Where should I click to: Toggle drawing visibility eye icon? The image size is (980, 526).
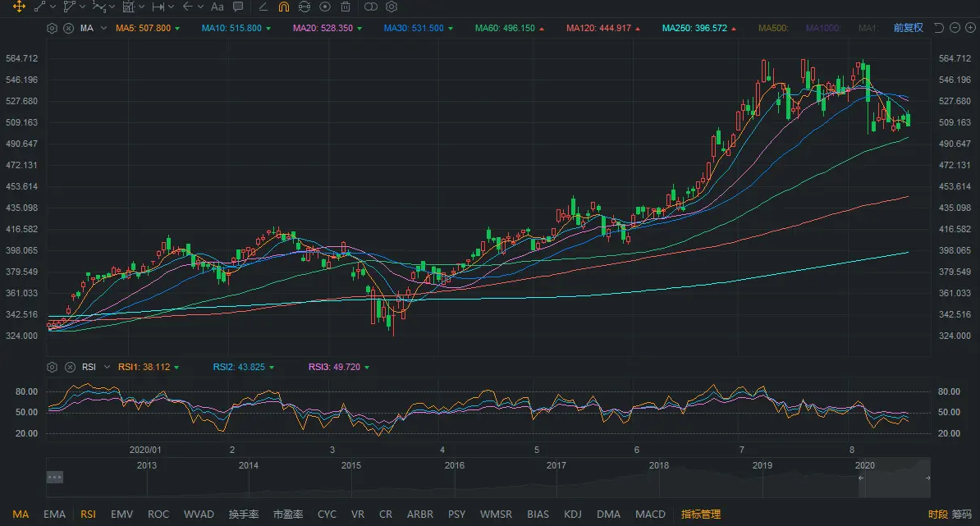[x=325, y=7]
